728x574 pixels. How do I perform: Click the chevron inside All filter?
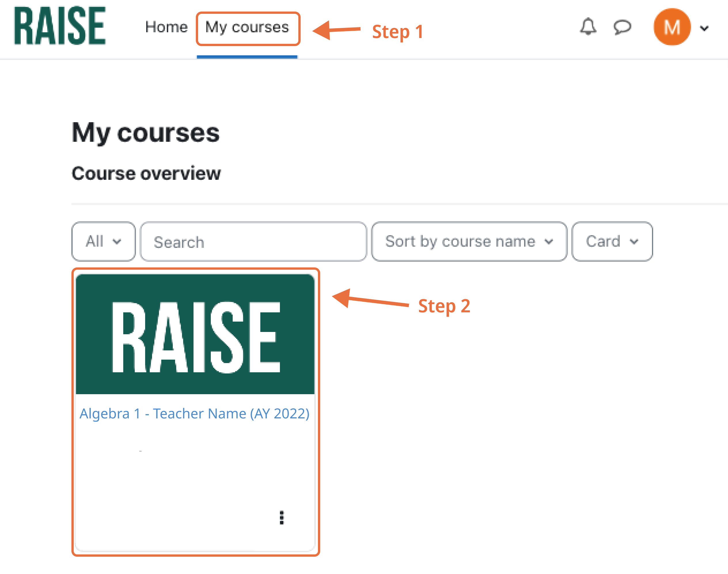click(117, 241)
